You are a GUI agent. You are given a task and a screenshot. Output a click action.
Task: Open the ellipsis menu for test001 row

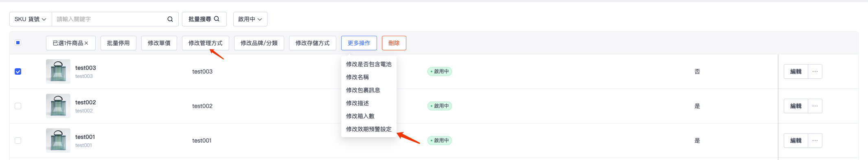(x=815, y=141)
